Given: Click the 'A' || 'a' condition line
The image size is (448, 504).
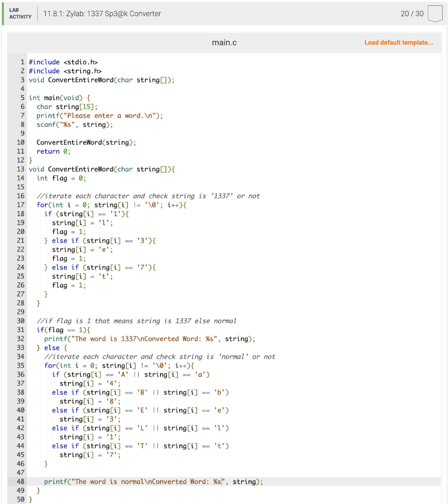Looking at the screenshot, I should click(x=130, y=375).
